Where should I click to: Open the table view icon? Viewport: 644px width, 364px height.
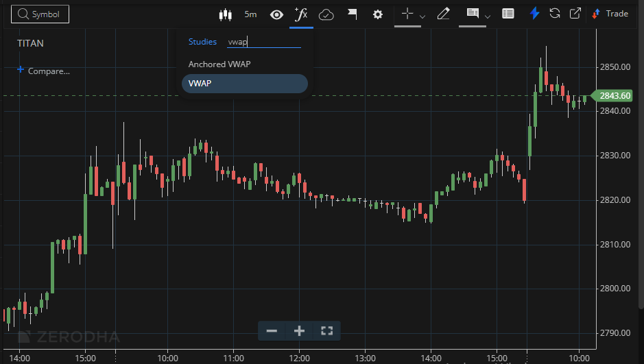[508, 14]
